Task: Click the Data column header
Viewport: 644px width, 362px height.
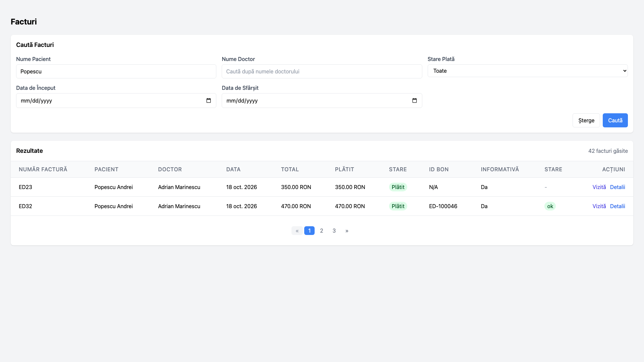Action: 233,169
